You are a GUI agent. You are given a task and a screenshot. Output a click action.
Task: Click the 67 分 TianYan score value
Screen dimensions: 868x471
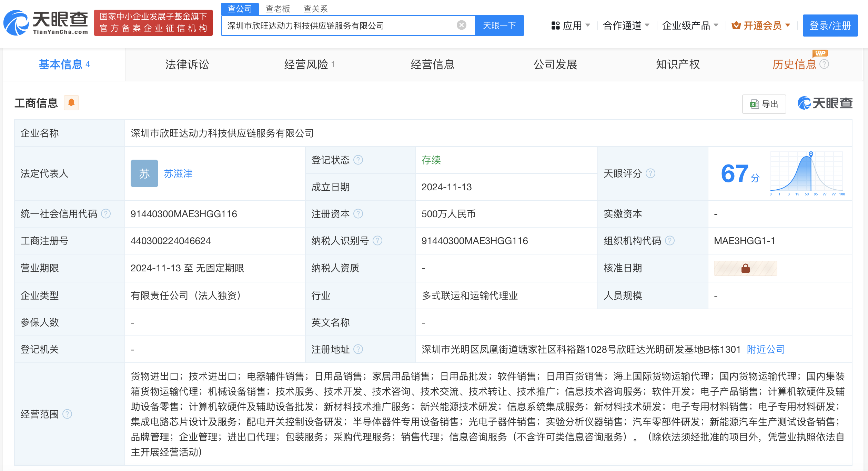tap(740, 173)
